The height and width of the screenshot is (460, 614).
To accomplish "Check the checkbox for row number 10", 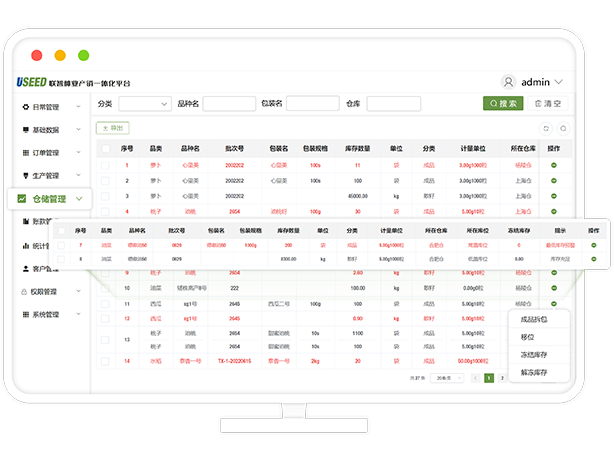I will pyautogui.click(x=105, y=288).
